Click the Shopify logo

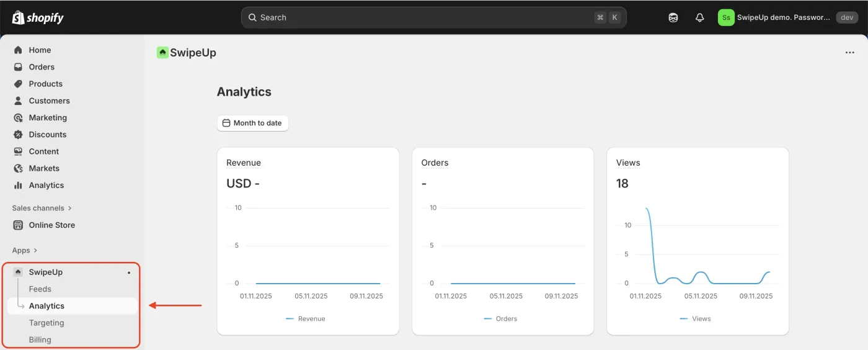click(x=38, y=17)
